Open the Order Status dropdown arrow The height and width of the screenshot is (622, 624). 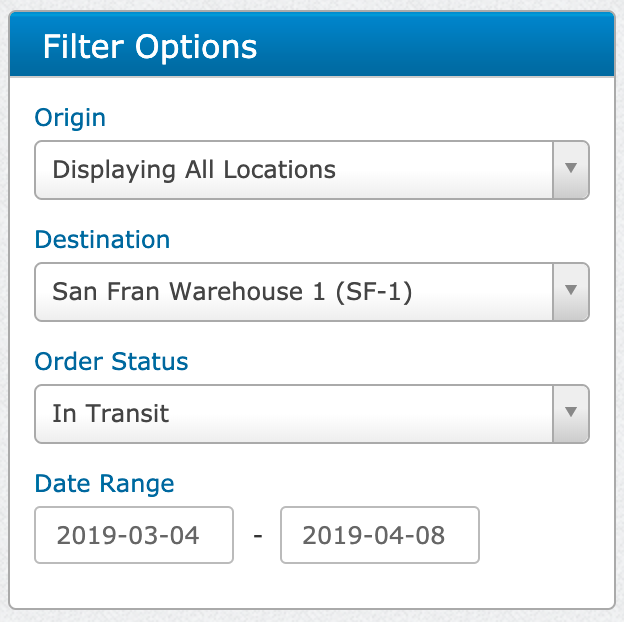(x=570, y=412)
